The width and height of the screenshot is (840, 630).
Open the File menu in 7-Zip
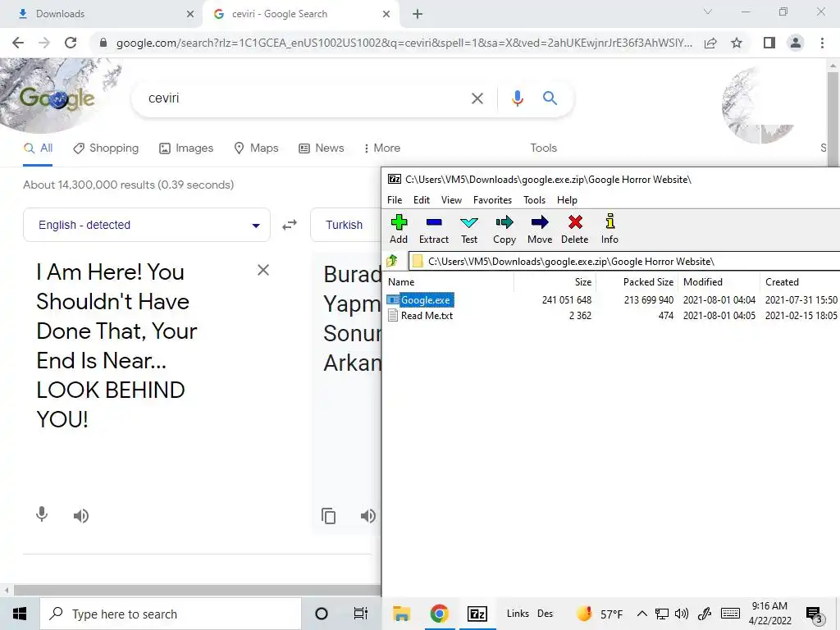(x=395, y=200)
